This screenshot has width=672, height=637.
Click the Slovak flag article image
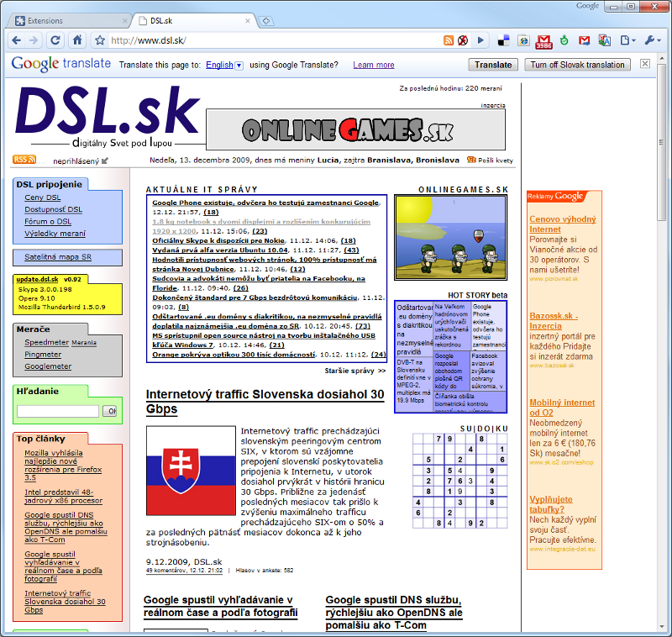click(191, 471)
